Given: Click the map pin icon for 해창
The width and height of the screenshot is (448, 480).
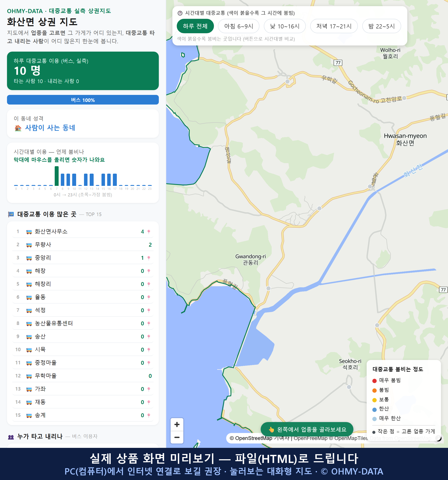Looking at the screenshot, I should click(149, 271).
